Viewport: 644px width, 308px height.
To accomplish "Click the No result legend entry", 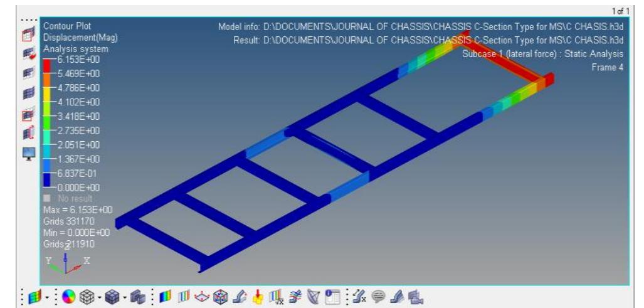I will [x=75, y=199].
